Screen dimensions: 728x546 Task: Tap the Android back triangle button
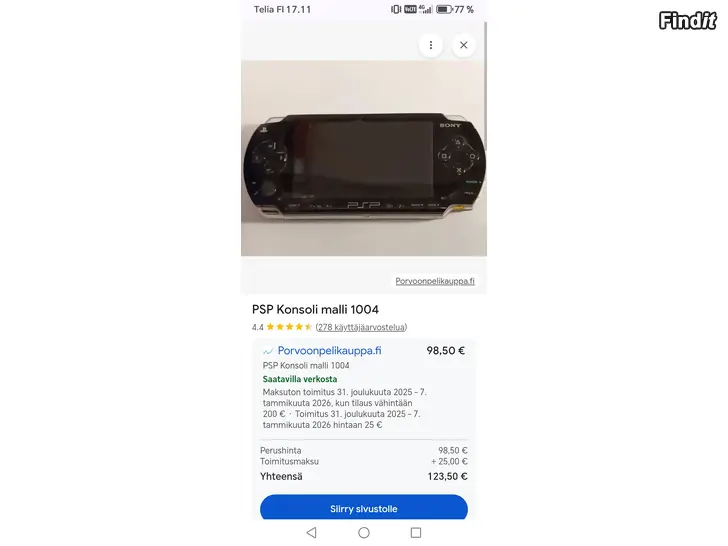pyautogui.click(x=312, y=533)
